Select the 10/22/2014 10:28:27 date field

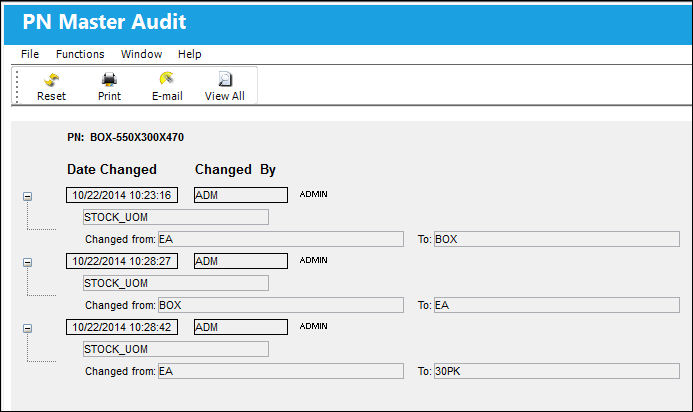(122, 261)
